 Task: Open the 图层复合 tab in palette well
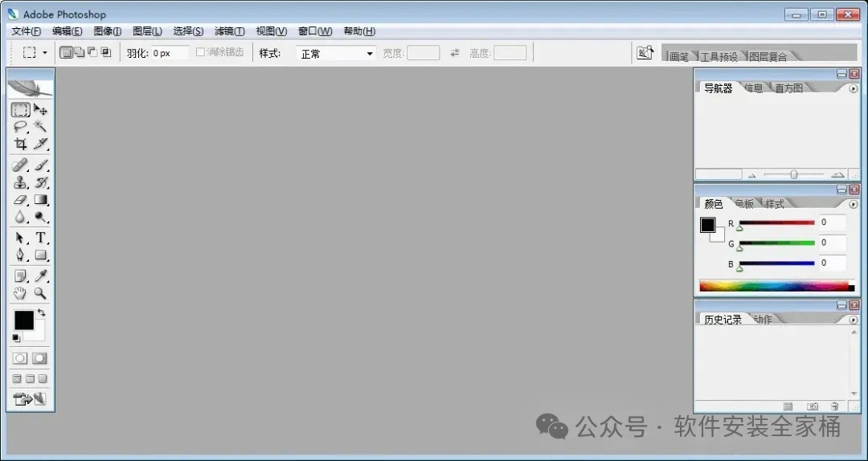768,56
